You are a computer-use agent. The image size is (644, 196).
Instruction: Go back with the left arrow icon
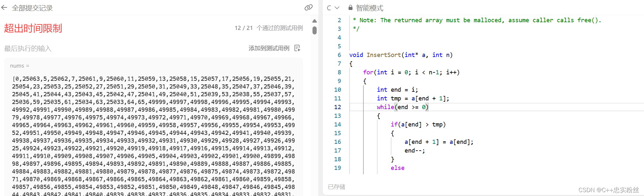click(4, 8)
